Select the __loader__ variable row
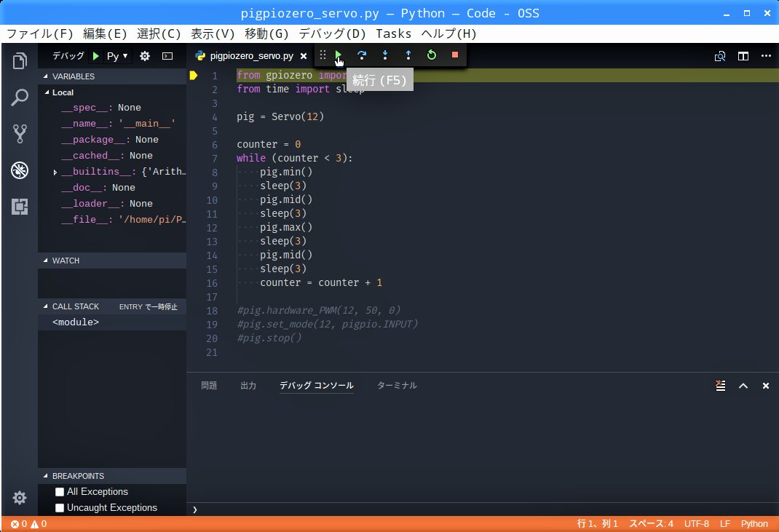Screen dimensions: 779x532 [x=112, y=204]
